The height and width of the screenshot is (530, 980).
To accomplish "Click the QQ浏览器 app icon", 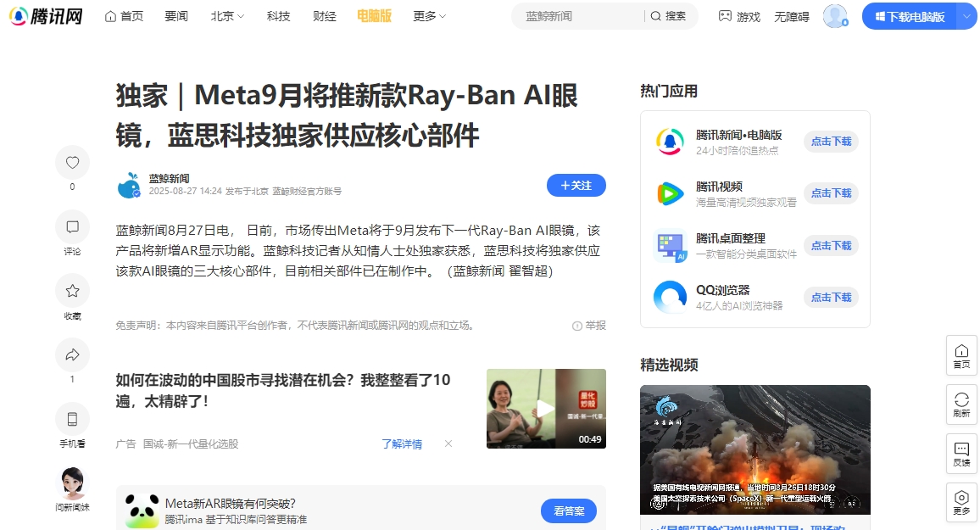I will point(670,298).
